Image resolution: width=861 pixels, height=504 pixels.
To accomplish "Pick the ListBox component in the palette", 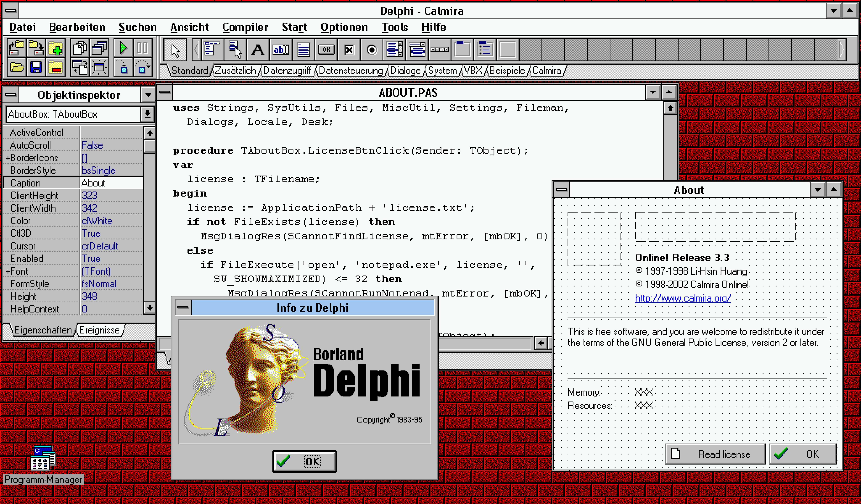I will (394, 50).
